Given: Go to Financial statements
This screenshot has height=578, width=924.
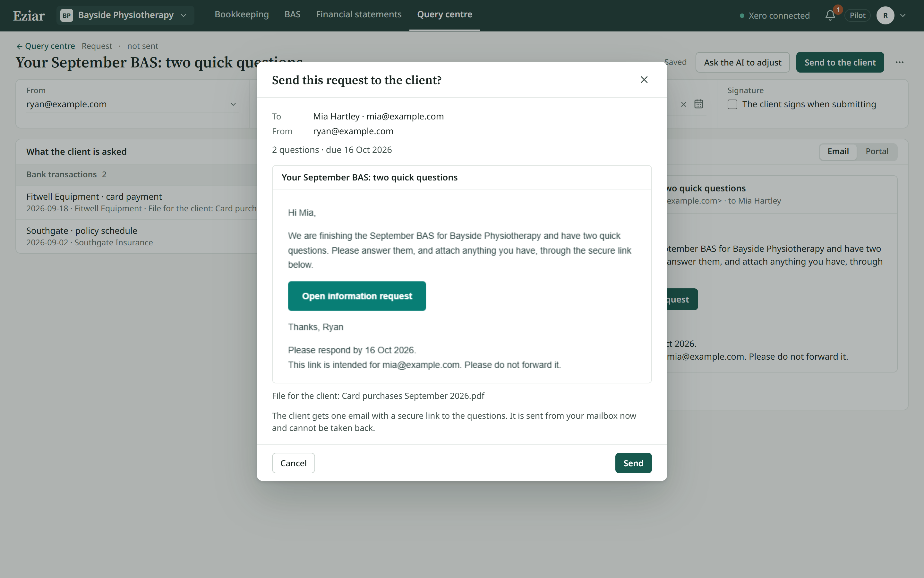Looking at the screenshot, I should tap(358, 14).
